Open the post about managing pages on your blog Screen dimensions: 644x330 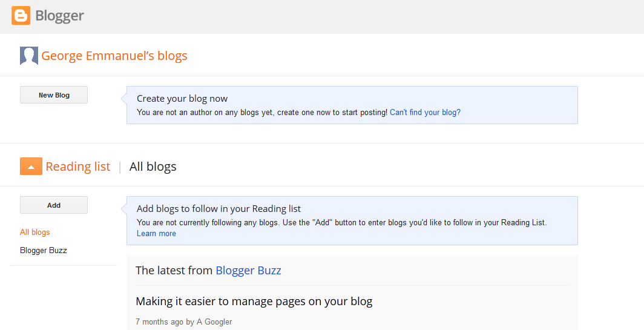[x=254, y=301]
